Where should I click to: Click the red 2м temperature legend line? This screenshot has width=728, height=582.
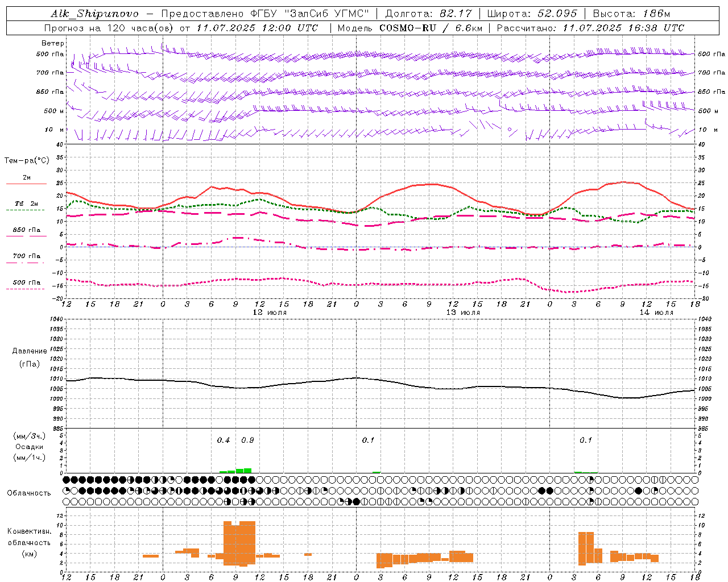(26, 184)
